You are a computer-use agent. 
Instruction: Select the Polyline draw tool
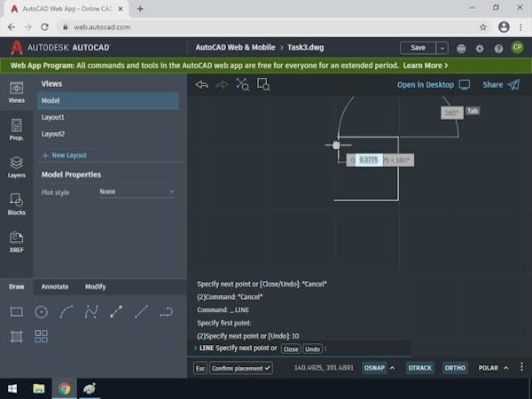[x=91, y=312]
